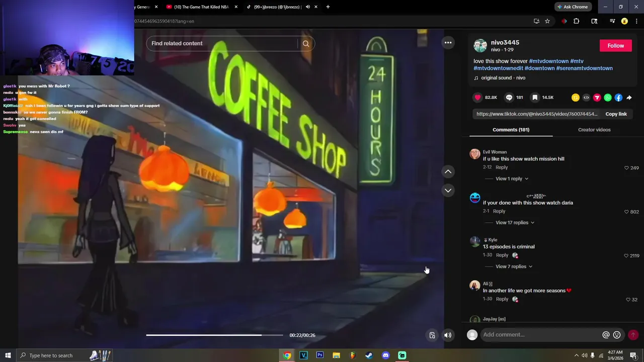Open the embed code icon
Image resolution: width=644 pixels, height=362 pixels.
[x=586, y=98]
